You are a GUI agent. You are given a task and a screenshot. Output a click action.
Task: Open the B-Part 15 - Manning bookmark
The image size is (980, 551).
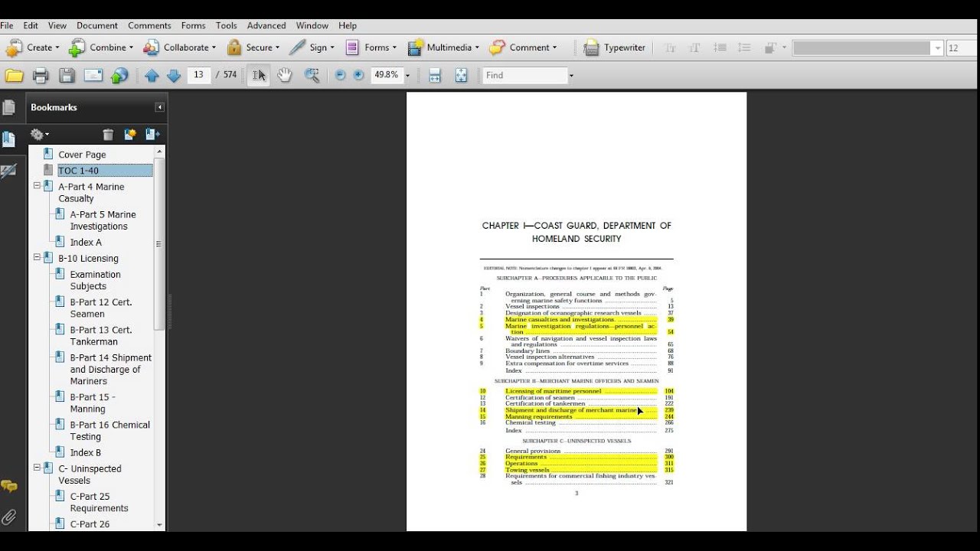(93, 403)
